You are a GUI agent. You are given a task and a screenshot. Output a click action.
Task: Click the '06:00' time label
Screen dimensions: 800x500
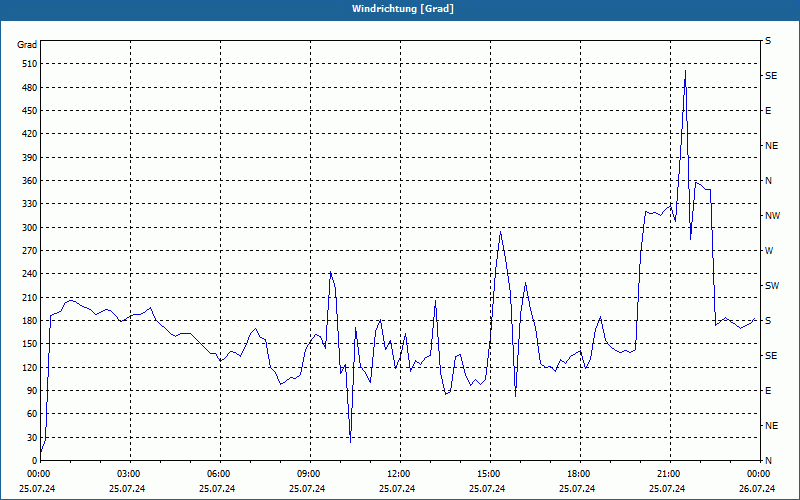220,474
